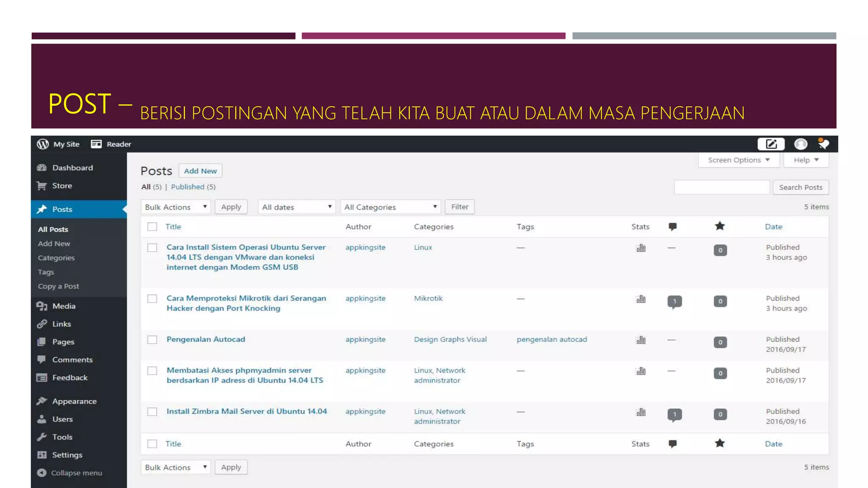The width and height of the screenshot is (868, 488).
Task: Open likes count badge for Ubuntu Server post
Action: pos(720,250)
